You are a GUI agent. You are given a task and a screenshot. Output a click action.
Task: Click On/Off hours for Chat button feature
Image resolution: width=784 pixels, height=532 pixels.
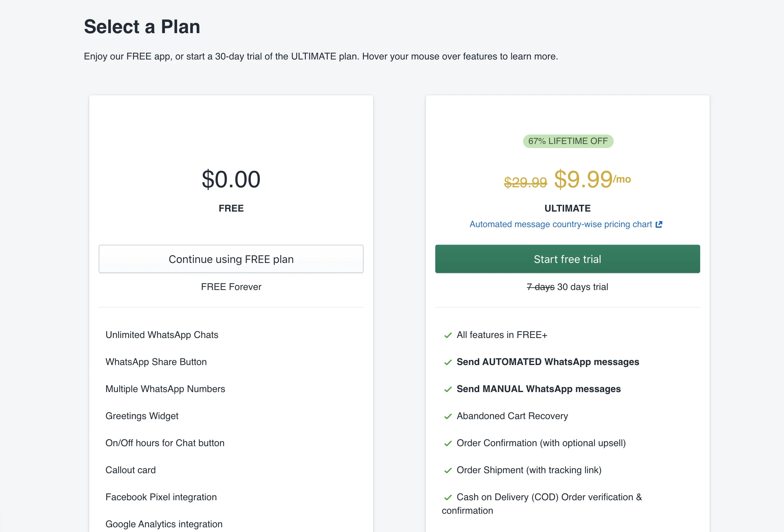click(x=165, y=443)
